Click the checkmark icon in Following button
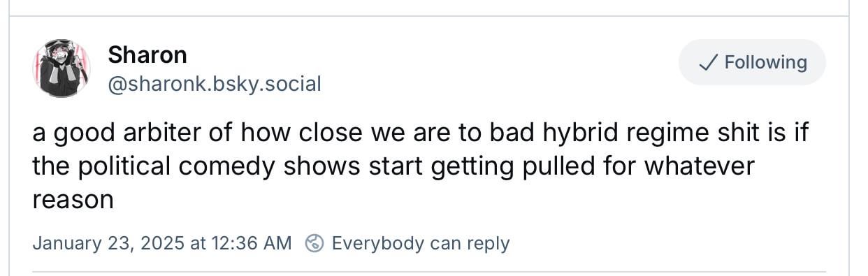The image size is (868, 276). click(708, 63)
